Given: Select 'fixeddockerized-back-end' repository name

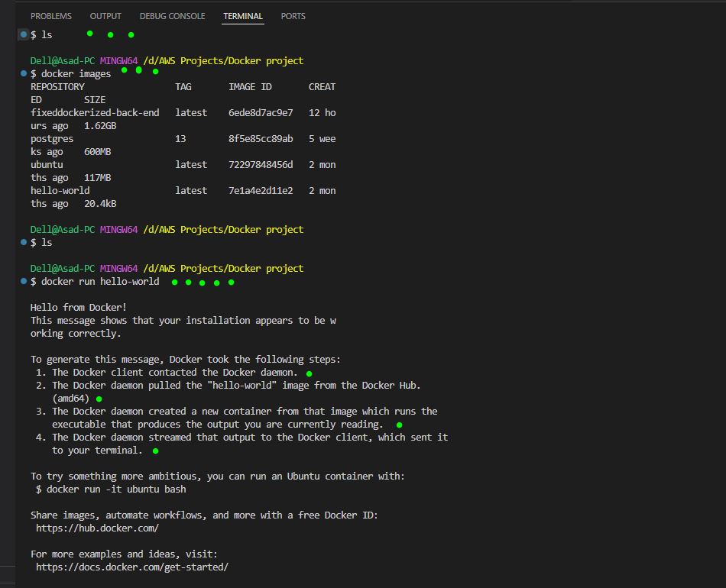Looking at the screenshot, I should [95, 113].
